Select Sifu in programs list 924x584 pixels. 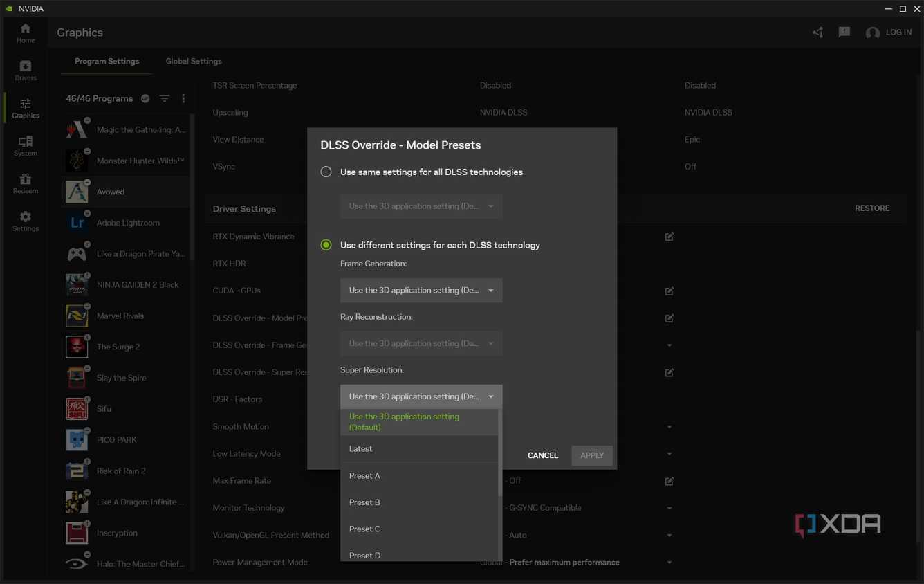tap(126, 409)
